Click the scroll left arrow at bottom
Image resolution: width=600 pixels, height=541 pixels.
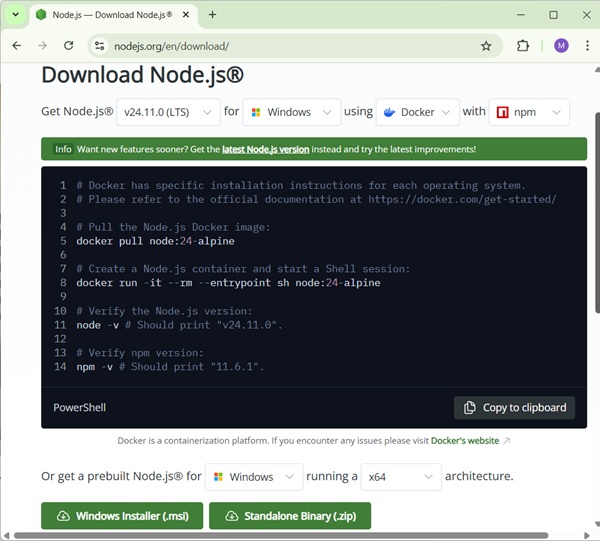(6, 535)
